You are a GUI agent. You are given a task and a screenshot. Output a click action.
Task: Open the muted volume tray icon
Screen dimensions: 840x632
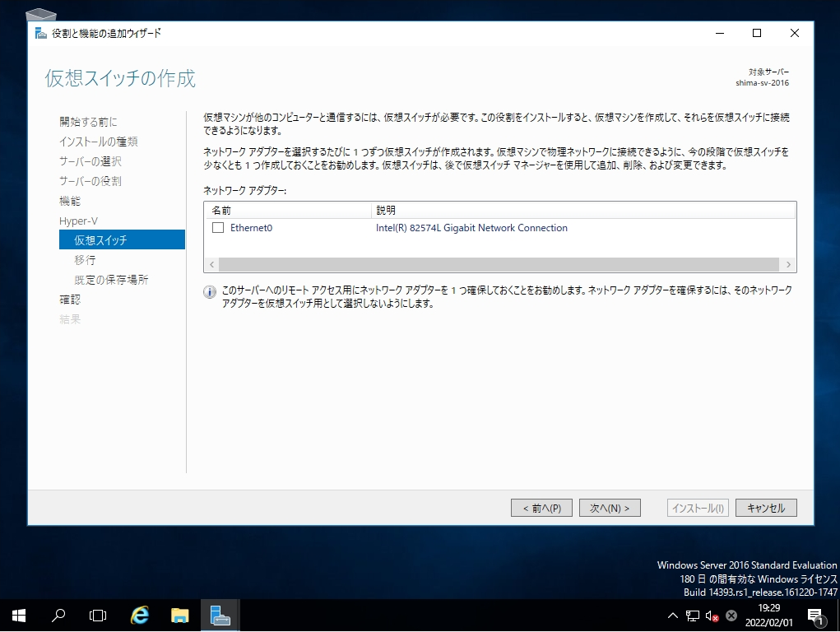(712, 616)
